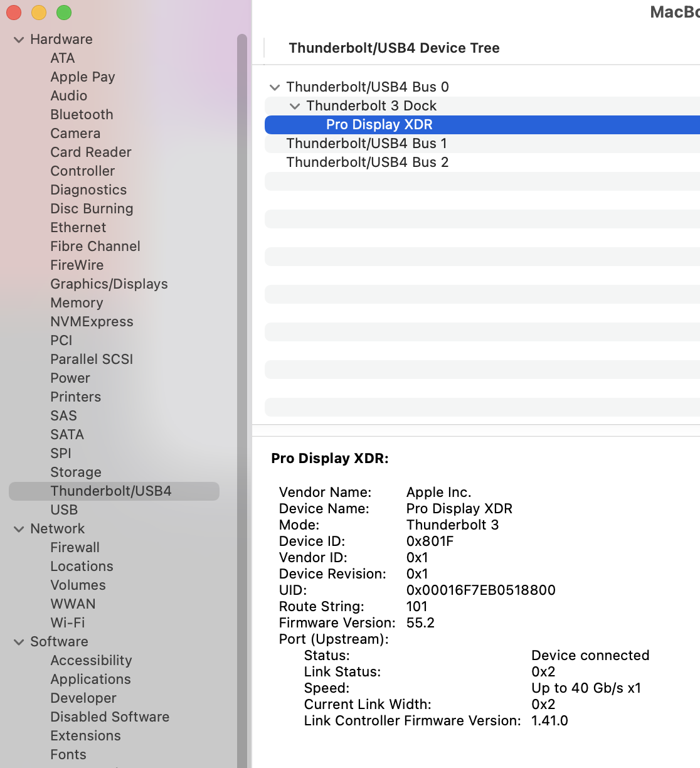Open FireWire section

pyautogui.click(x=77, y=265)
